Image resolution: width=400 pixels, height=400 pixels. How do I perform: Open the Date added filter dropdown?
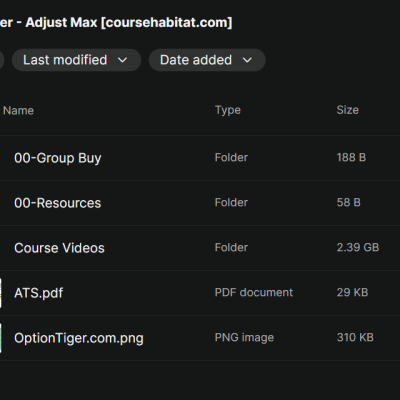coord(207,60)
